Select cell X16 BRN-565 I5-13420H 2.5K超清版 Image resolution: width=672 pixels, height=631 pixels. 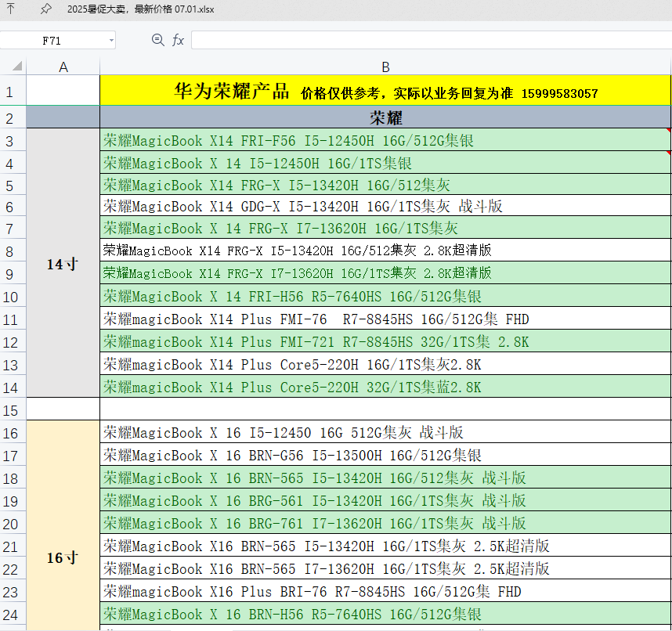[x=385, y=546]
